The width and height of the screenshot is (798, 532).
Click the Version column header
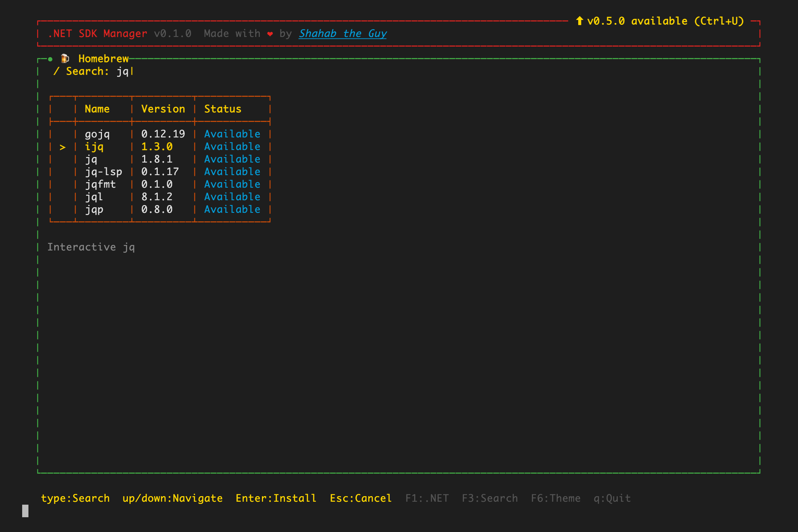[x=163, y=109]
